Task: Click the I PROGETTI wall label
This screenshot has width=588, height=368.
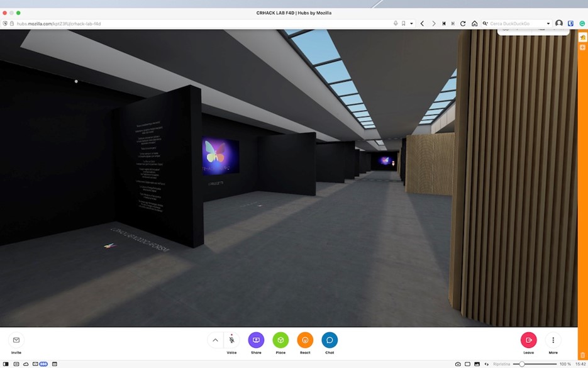Action: [216, 184]
